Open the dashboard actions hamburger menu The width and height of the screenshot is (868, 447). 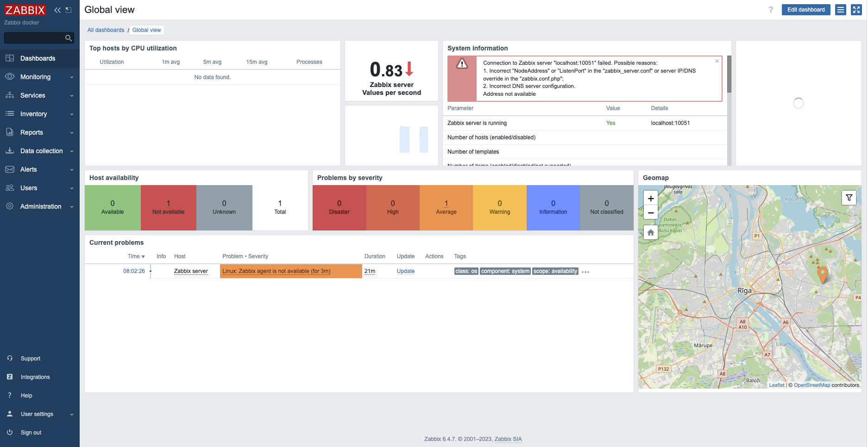pos(841,10)
